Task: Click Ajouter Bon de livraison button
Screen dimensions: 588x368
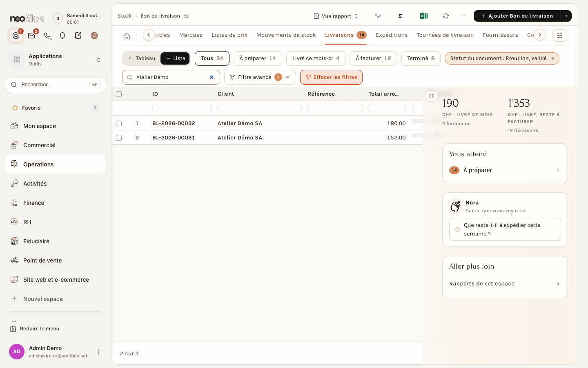Action: pos(517,16)
